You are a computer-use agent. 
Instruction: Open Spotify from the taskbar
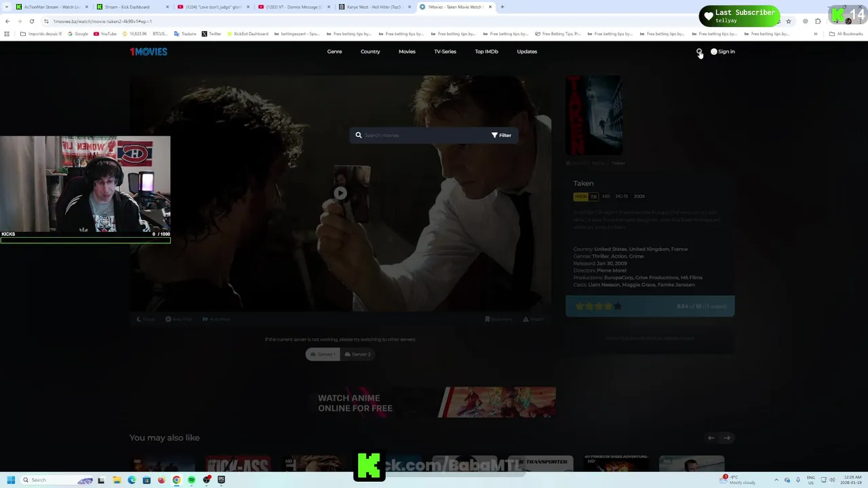tap(191, 480)
